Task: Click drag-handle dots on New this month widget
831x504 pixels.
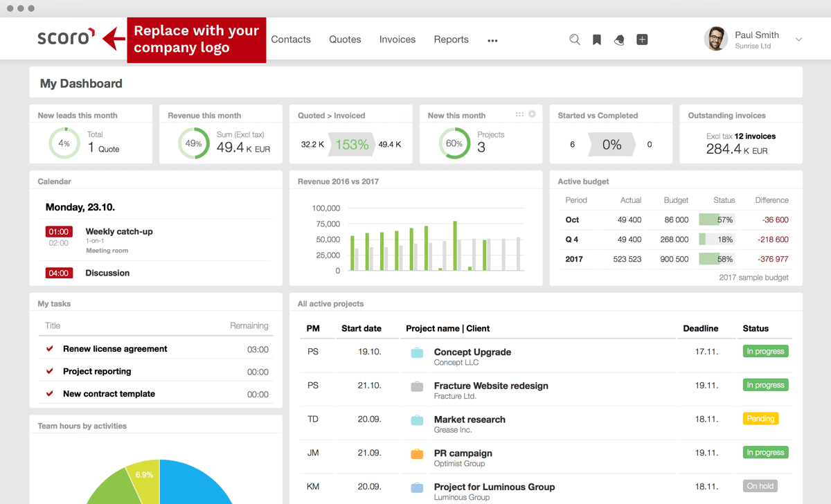Action: [x=519, y=114]
